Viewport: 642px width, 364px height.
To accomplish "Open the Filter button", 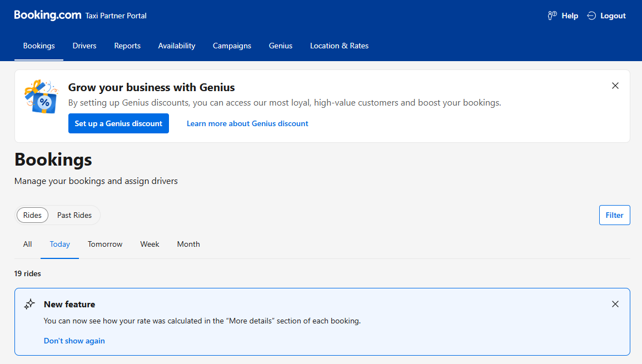I will coord(614,215).
